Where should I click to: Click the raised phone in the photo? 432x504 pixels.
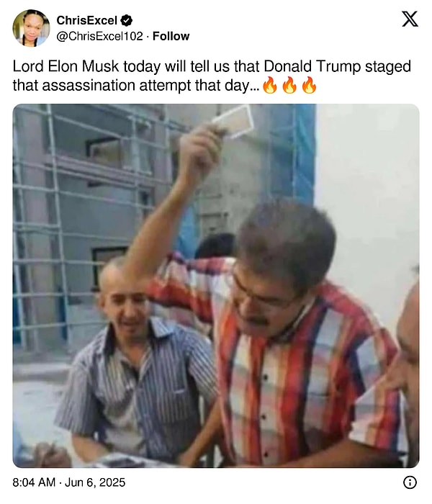pyautogui.click(x=233, y=121)
